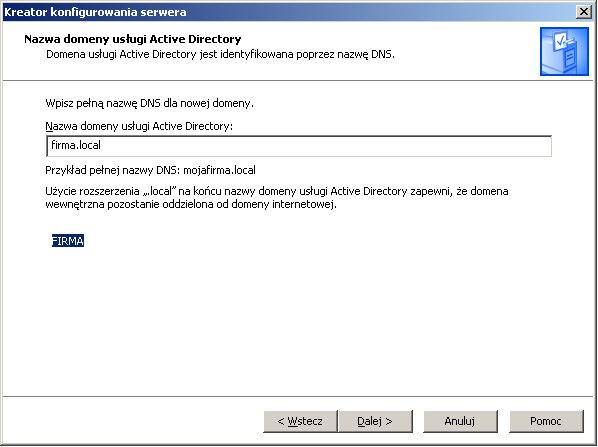Click the example name mojafirma.local

click(219, 170)
